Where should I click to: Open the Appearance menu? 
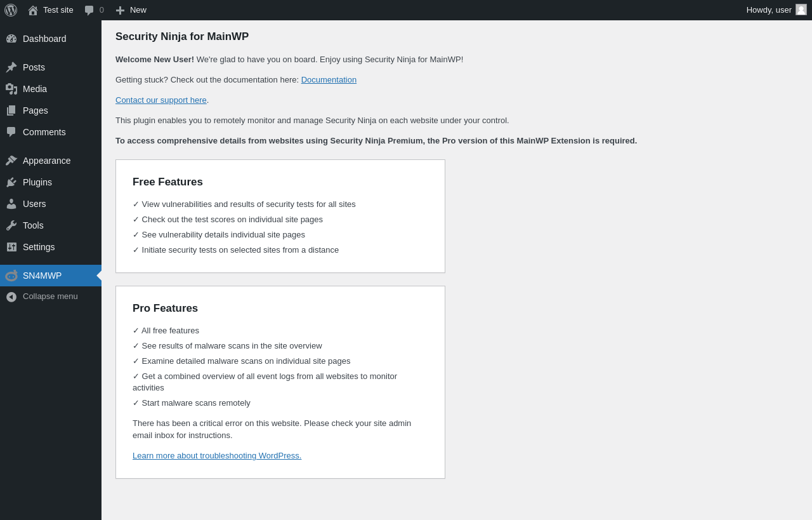pyautogui.click(x=51, y=161)
